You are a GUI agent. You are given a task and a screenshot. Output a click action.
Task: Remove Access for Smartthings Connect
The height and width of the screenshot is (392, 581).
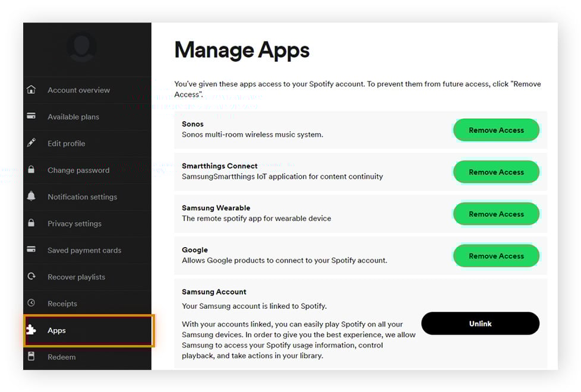(496, 172)
